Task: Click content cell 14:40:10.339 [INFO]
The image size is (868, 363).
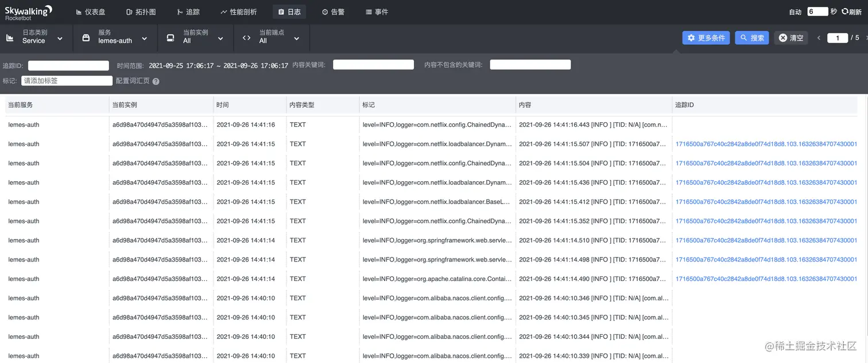Action: (593, 356)
